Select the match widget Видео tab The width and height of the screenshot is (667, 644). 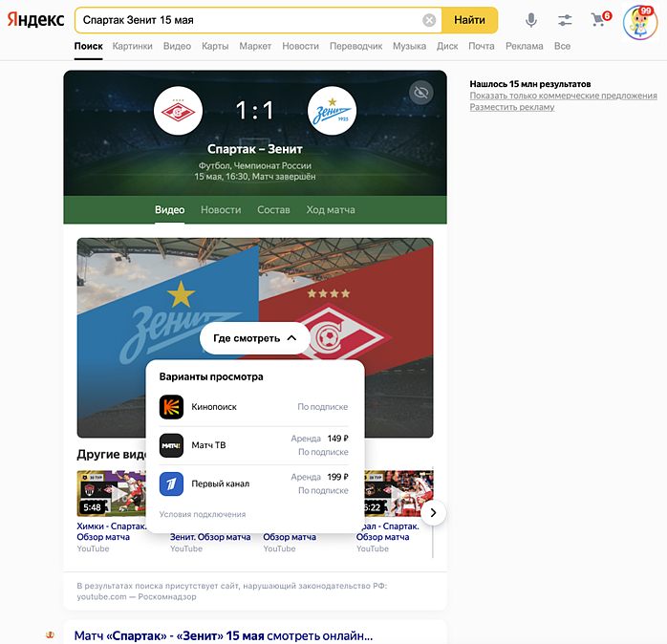click(x=170, y=210)
